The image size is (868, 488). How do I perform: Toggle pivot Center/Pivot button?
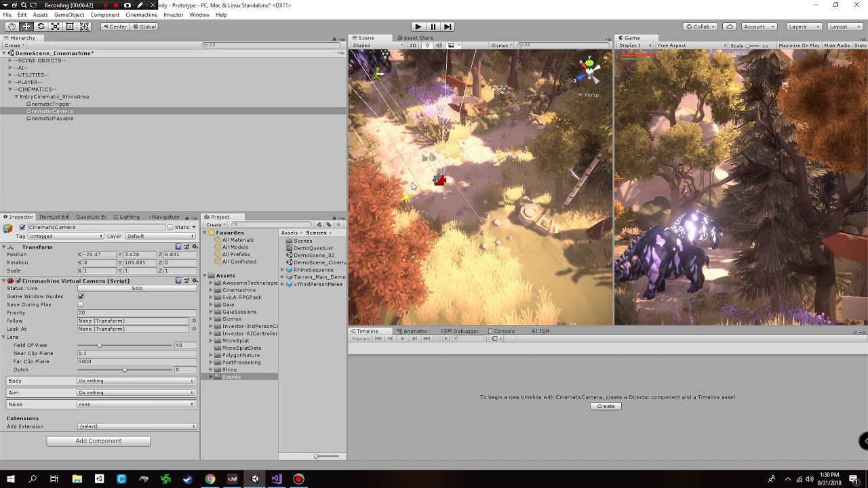[x=114, y=26]
